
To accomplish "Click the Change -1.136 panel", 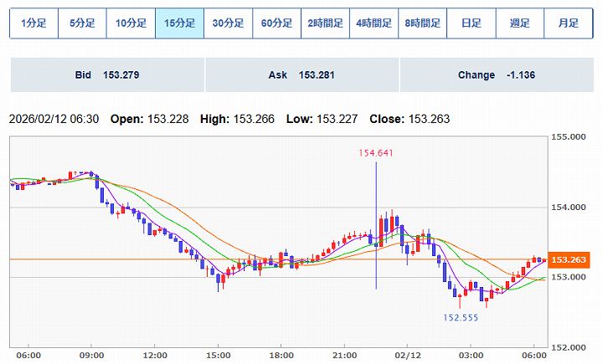I will 497,75.
